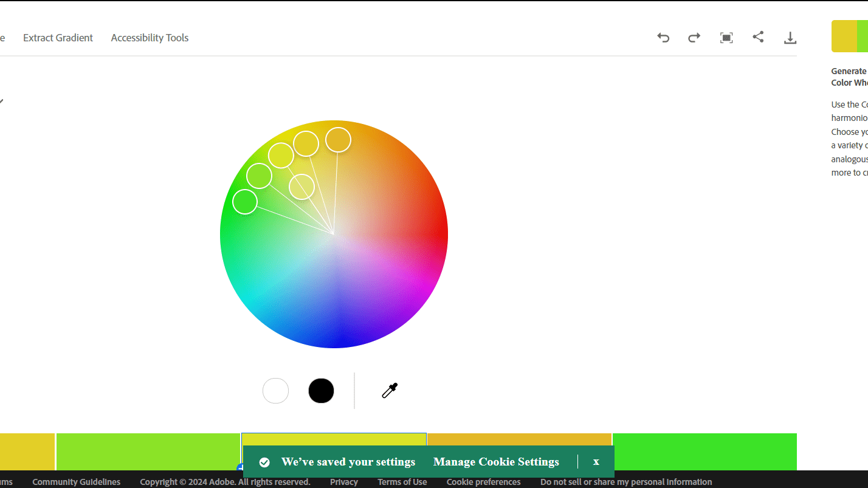Screen dimensions: 868x488
Task: Select the golden orange swatch in the bottom palette
Action: (x=519, y=440)
